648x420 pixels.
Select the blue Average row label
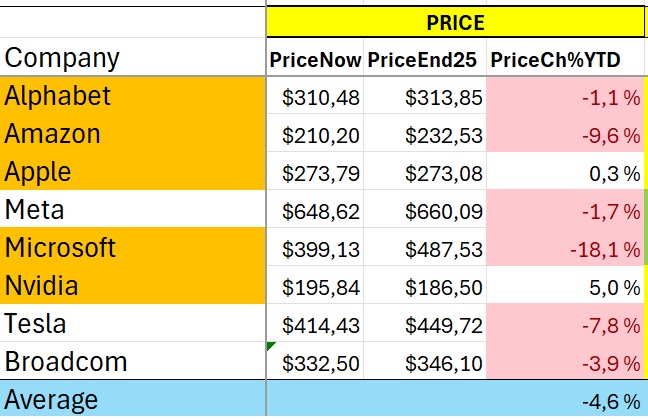pyautogui.click(x=133, y=401)
